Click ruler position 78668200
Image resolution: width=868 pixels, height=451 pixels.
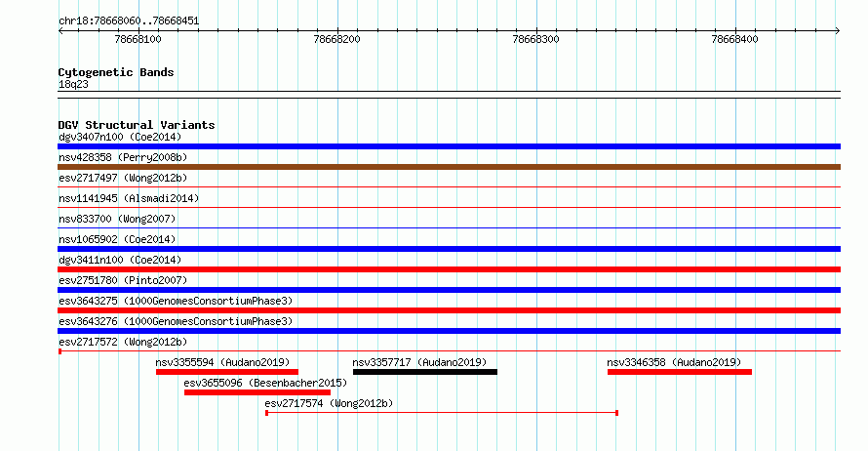coord(336,39)
